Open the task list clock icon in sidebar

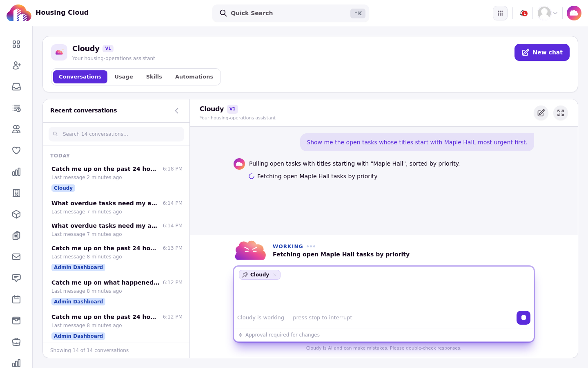16,108
